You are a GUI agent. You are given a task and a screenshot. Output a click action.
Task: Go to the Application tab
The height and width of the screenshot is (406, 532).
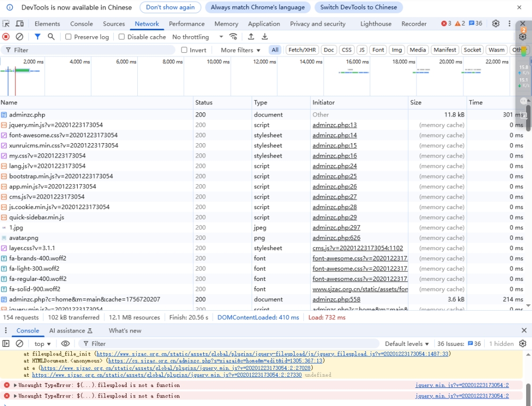point(264,24)
